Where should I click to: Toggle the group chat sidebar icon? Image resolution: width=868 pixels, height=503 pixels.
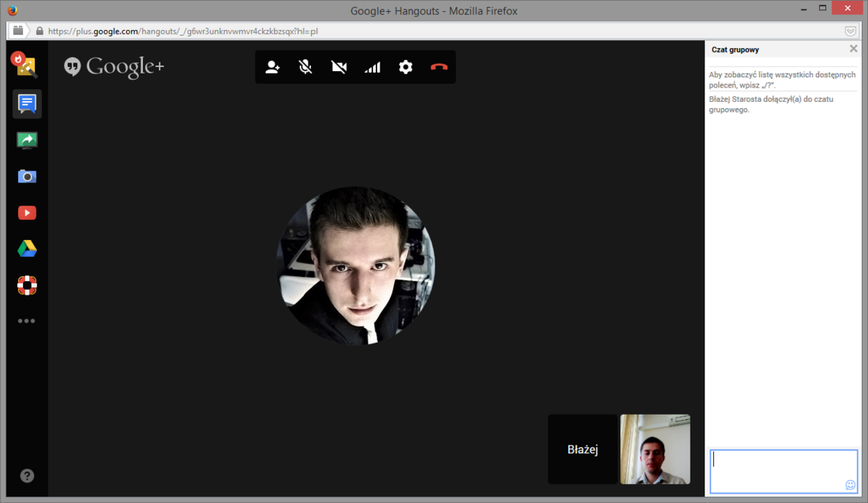[27, 103]
